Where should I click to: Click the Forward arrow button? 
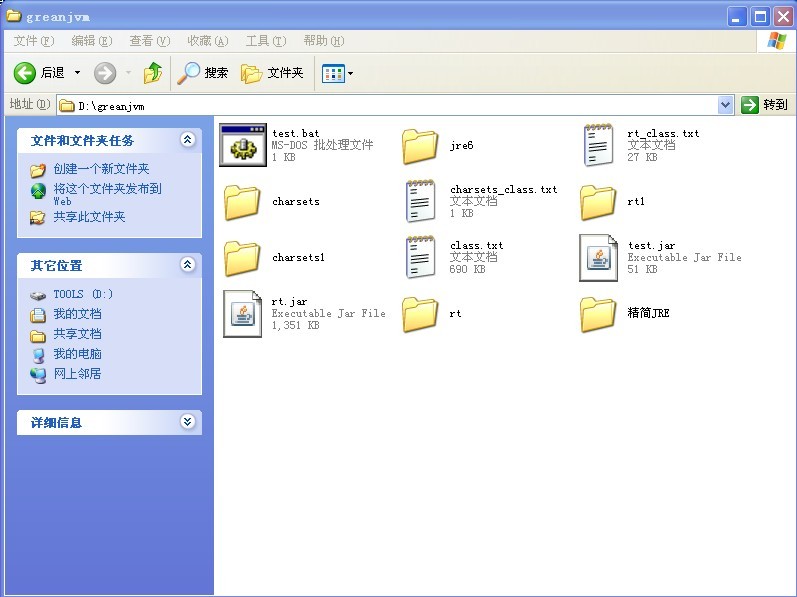click(105, 73)
